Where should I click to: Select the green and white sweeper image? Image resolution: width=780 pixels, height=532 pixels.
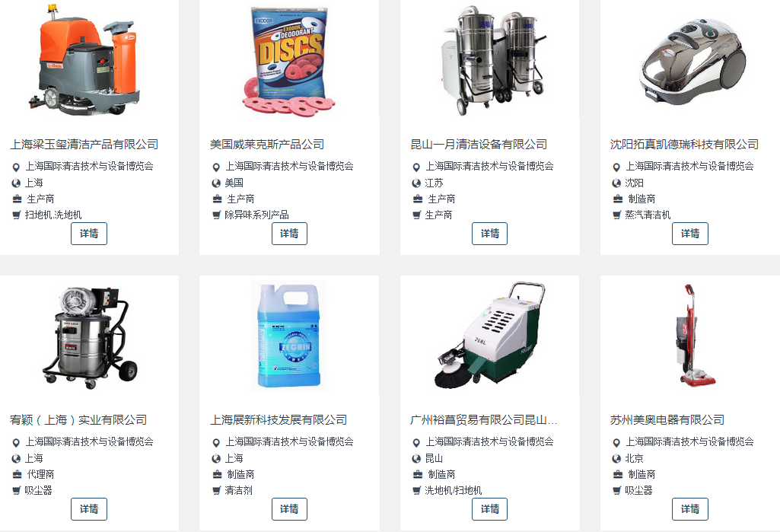pos(490,335)
